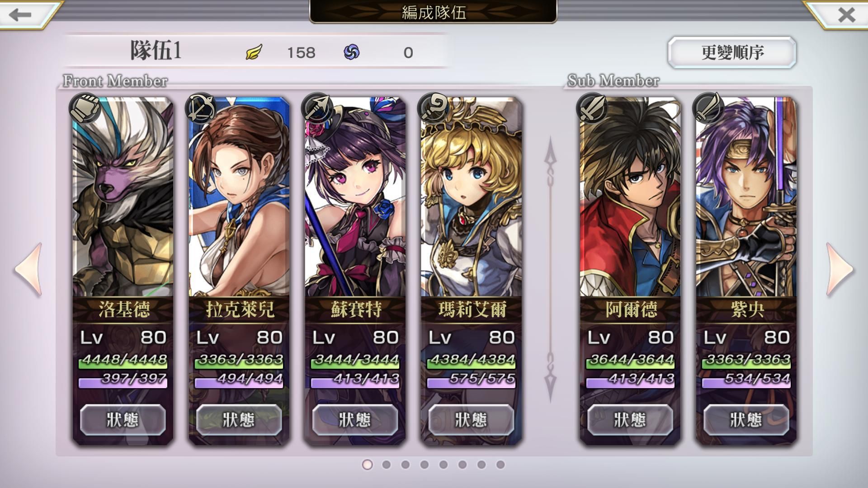
Task: Click the gauntlet class icon on 洛基德
Action: tap(85, 108)
